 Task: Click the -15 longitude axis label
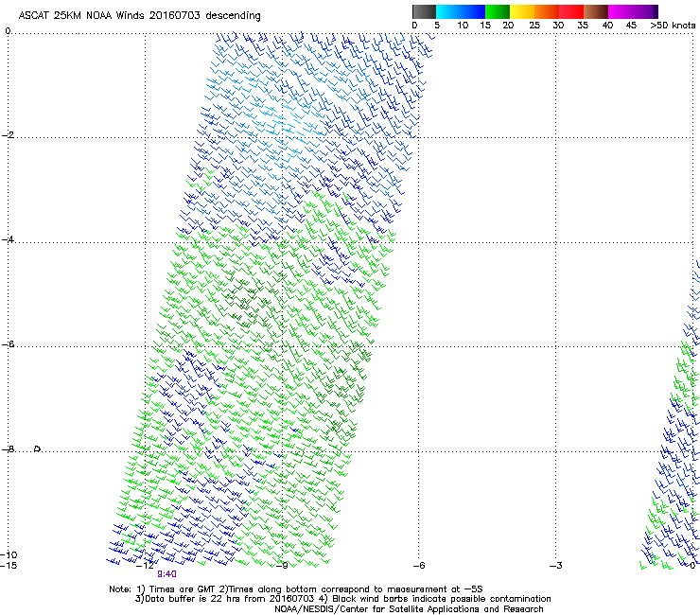[x=9, y=566]
